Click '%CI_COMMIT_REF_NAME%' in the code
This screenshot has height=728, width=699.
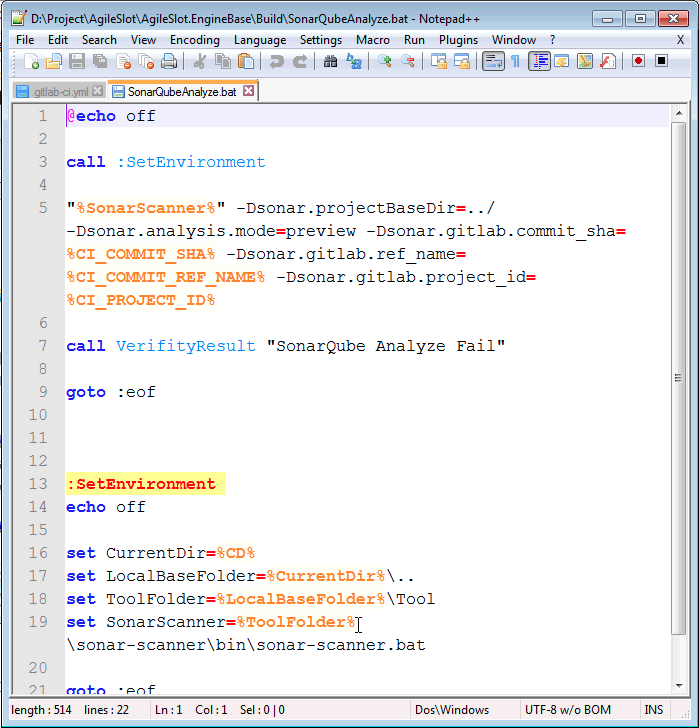point(166,277)
